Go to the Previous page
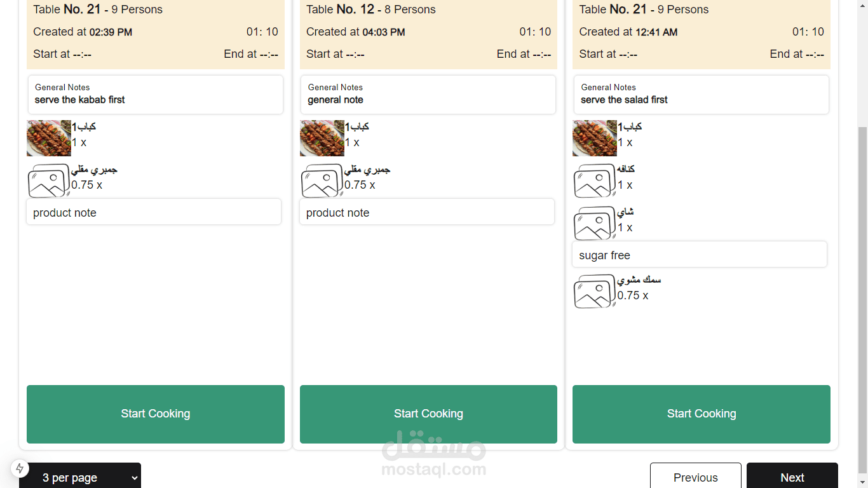The height and width of the screenshot is (488, 868). pos(695,477)
